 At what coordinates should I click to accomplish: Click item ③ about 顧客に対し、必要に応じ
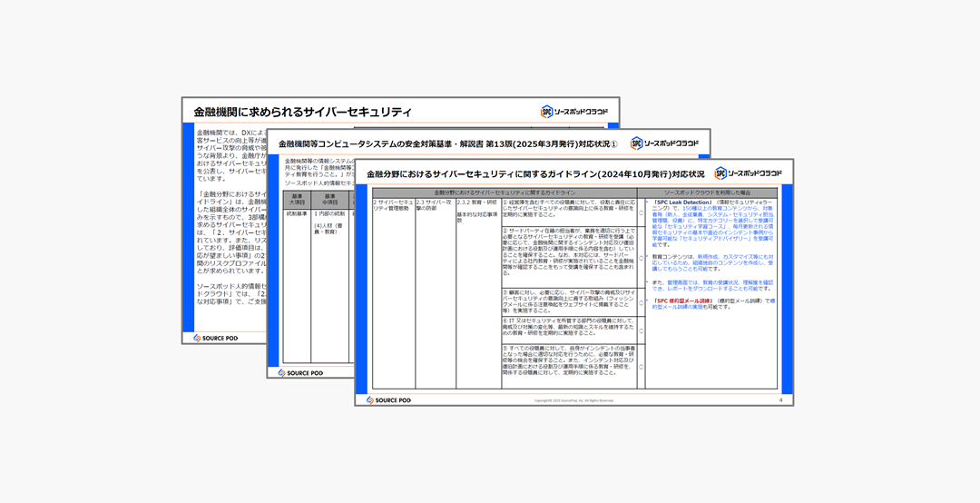click(569, 301)
